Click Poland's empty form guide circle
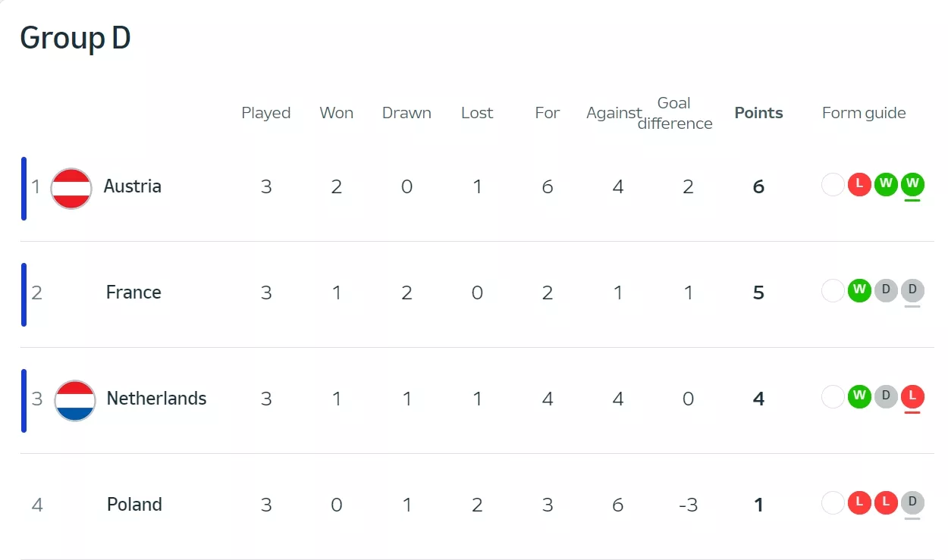 833,502
